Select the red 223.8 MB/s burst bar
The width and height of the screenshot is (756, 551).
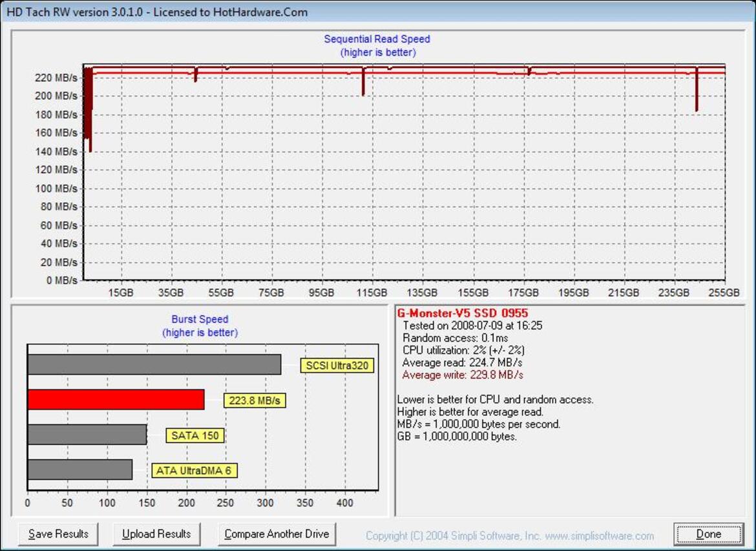(x=116, y=400)
